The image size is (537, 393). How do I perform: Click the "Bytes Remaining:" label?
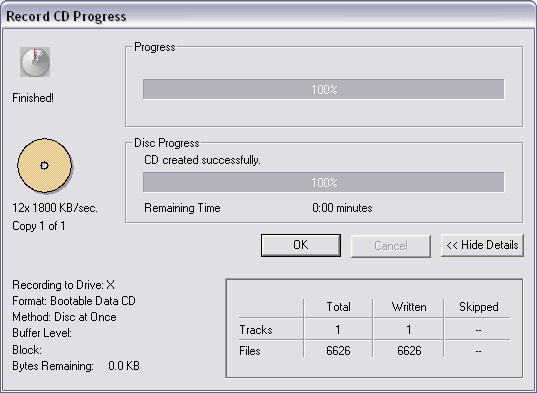(53, 366)
